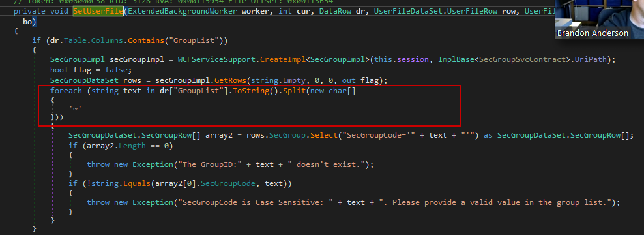644x235 pixels.
Task: Click this.session argument
Action: tap(399, 59)
